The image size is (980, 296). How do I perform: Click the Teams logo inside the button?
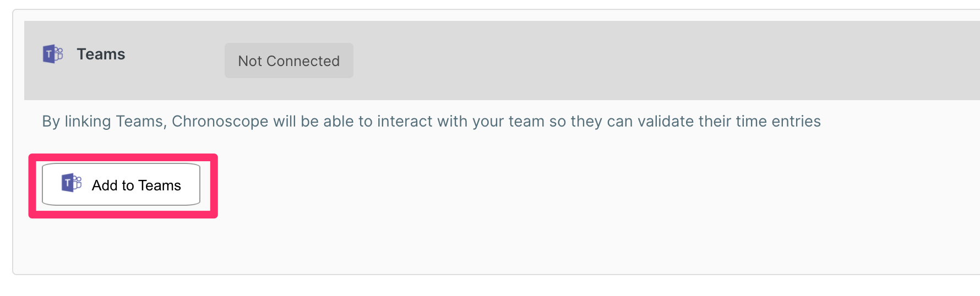(x=72, y=182)
